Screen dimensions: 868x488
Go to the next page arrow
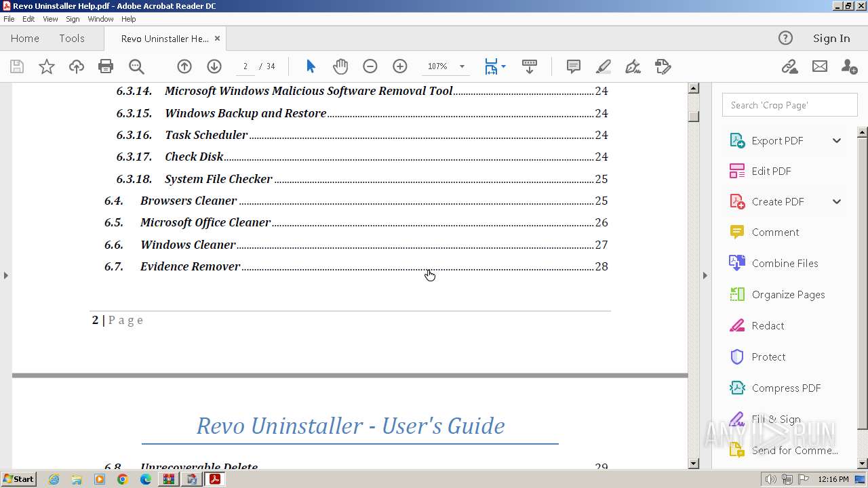pyautogui.click(x=214, y=66)
